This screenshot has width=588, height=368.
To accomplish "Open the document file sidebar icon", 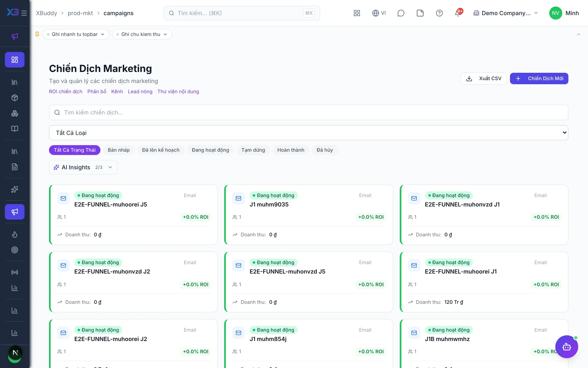I will tap(14, 167).
